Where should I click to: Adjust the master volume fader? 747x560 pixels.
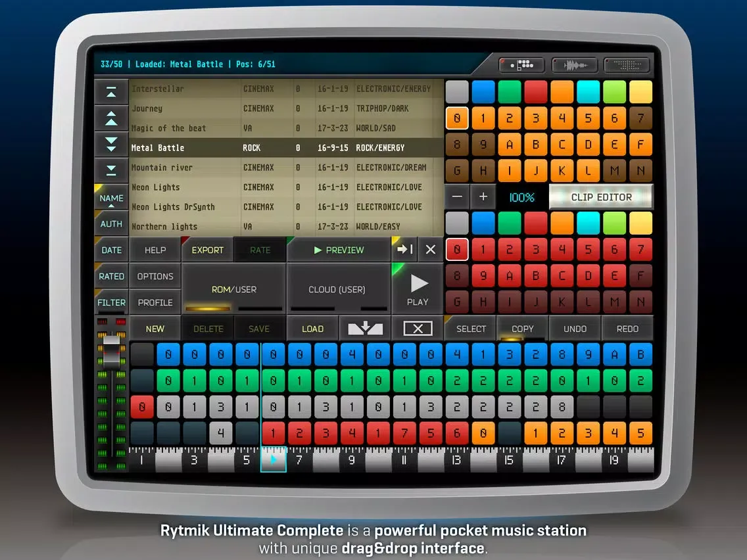[x=112, y=352]
